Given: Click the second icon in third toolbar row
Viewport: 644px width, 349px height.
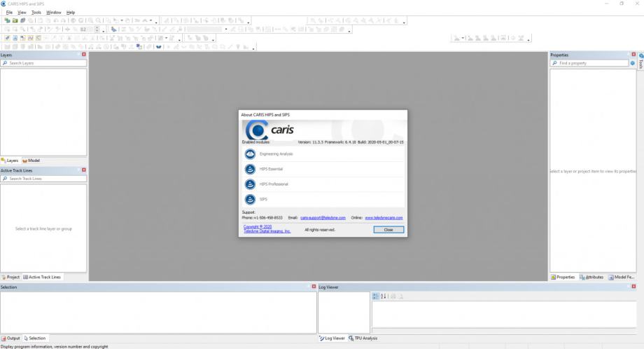Looking at the screenshot, I should (15, 38).
